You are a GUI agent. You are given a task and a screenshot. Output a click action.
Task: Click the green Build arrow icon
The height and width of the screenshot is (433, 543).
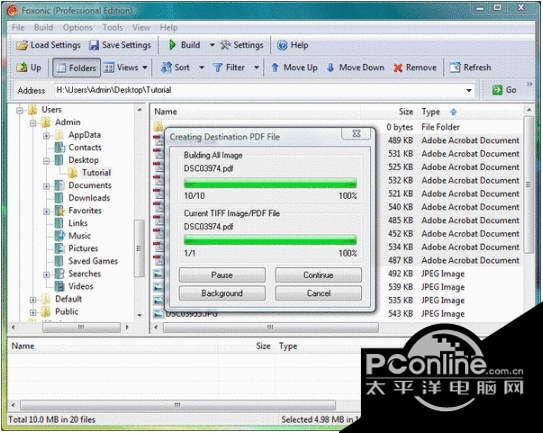tap(172, 45)
